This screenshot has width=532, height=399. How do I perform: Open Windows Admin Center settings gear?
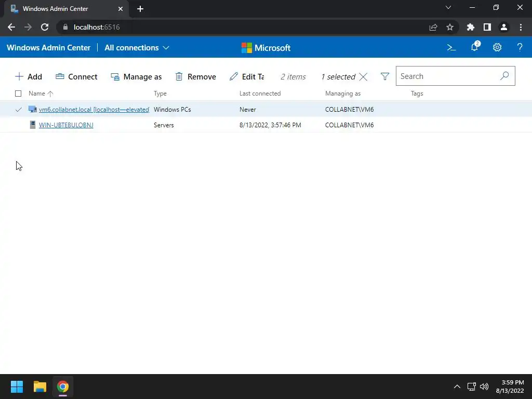[x=497, y=47]
